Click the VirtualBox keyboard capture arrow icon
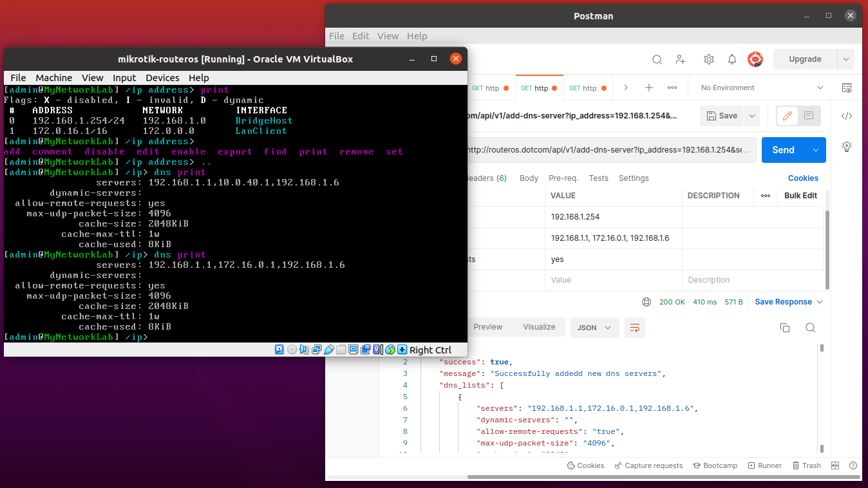Image resolution: width=868 pixels, height=488 pixels. (x=402, y=350)
